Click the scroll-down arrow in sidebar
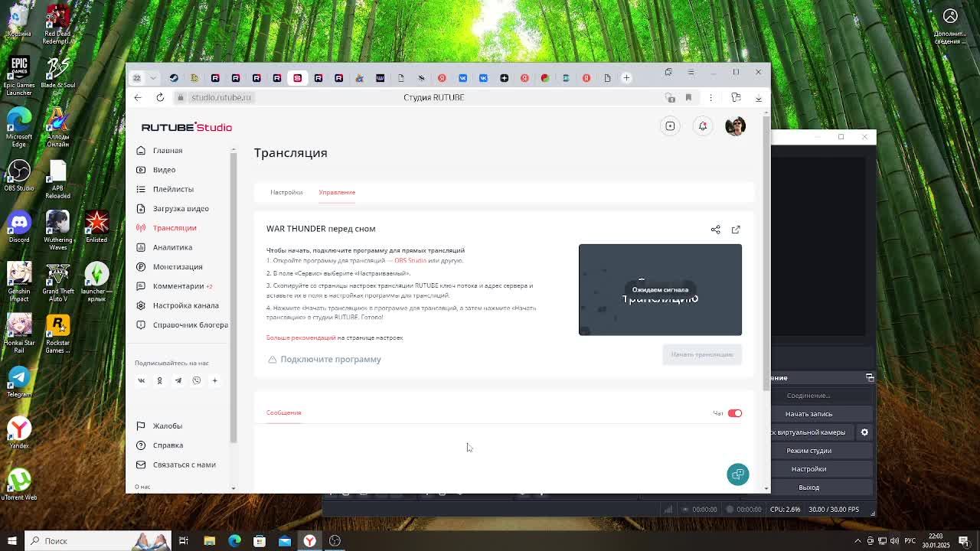Viewport: 980px width, 551px height. 234,488
